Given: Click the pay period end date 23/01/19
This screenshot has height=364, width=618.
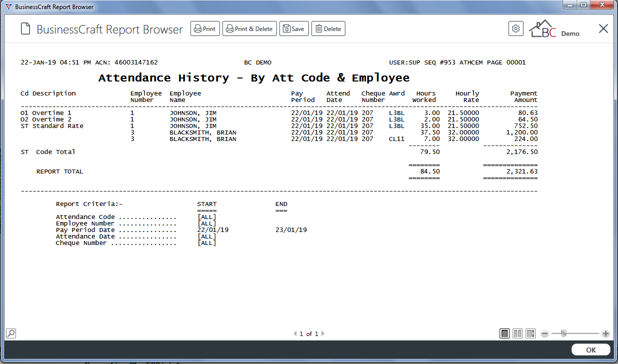Looking at the screenshot, I should click(291, 230).
